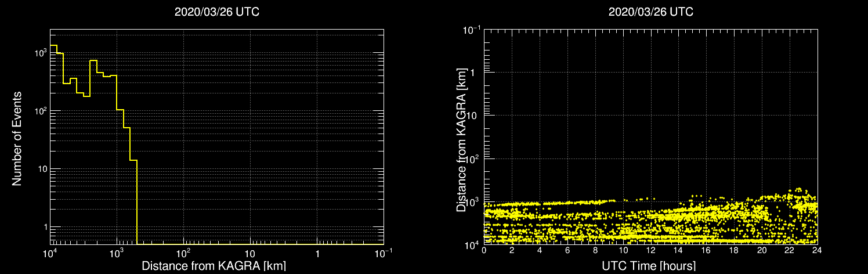
Task: Select the 10² tick on histogram distance axis
Action: coord(183,253)
